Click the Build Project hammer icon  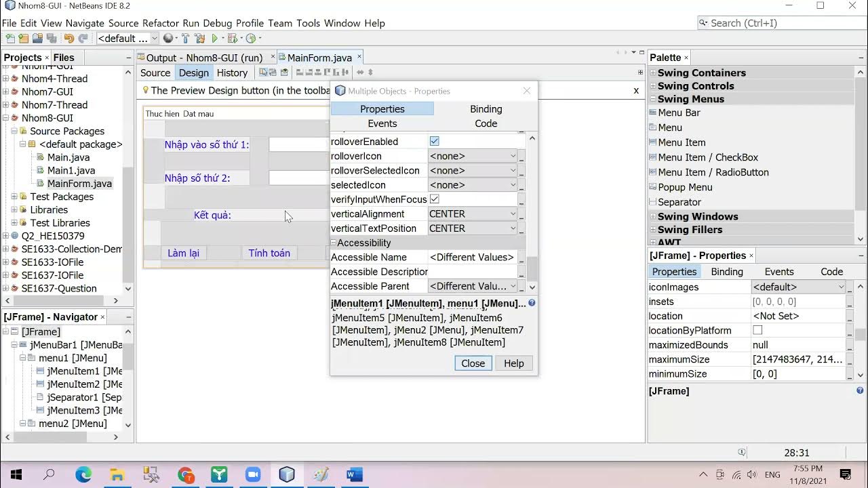click(185, 39)
